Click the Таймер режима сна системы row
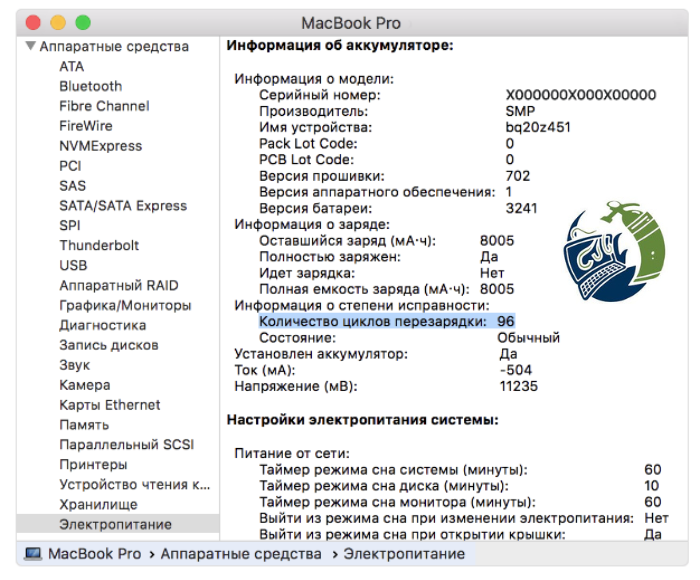700x580 pixels. 460,470
